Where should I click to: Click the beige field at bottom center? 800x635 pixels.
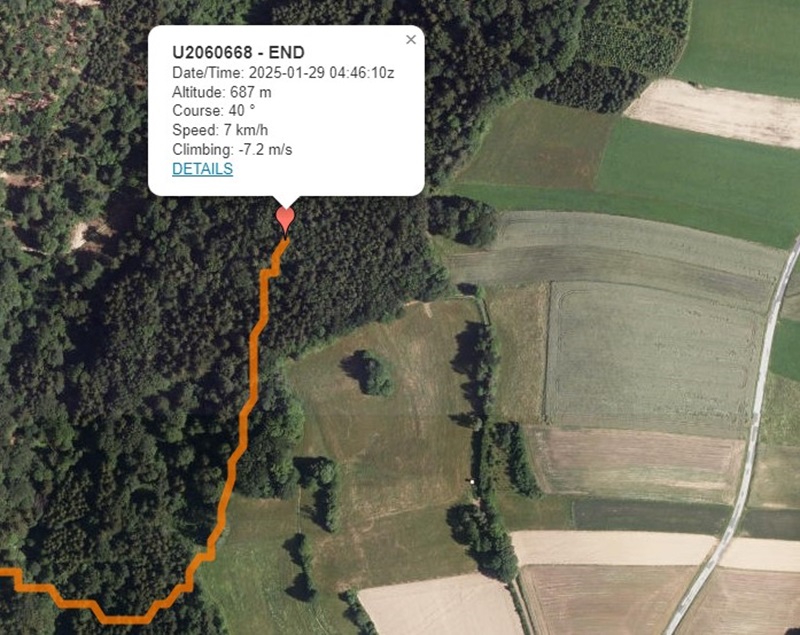point(441,605)
